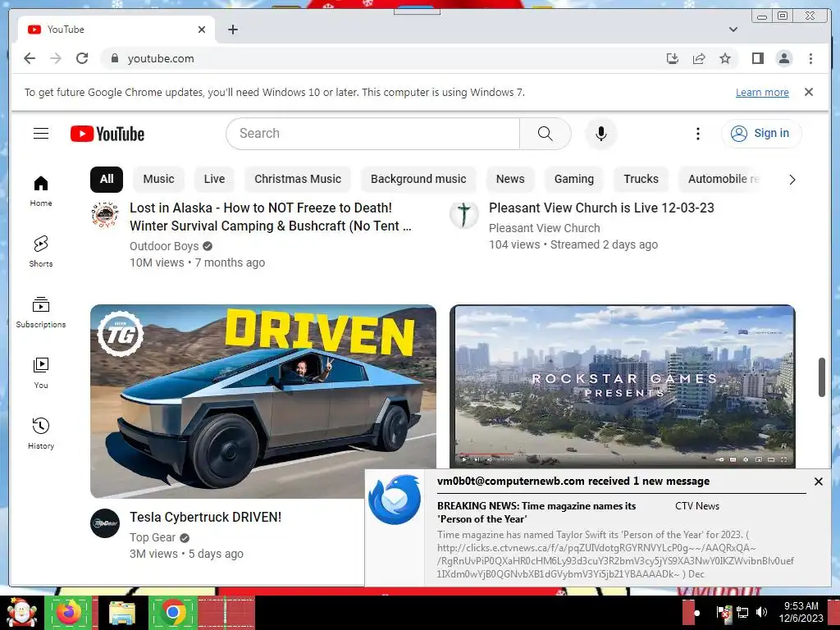This screenshot has width=840, height=630.
Task: Start voice search with microphone icon
Action: pyautogui.click(x=601, y=134)
